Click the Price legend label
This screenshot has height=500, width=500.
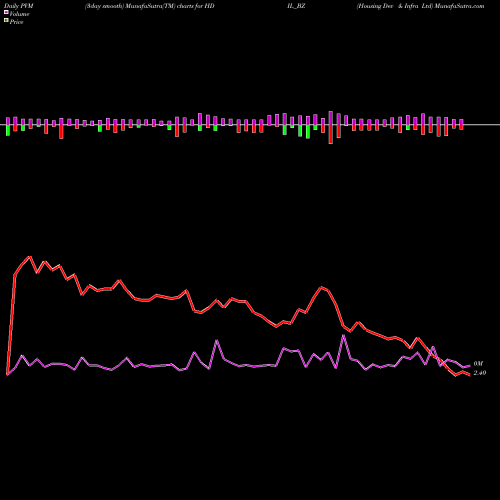pos(16,22)
